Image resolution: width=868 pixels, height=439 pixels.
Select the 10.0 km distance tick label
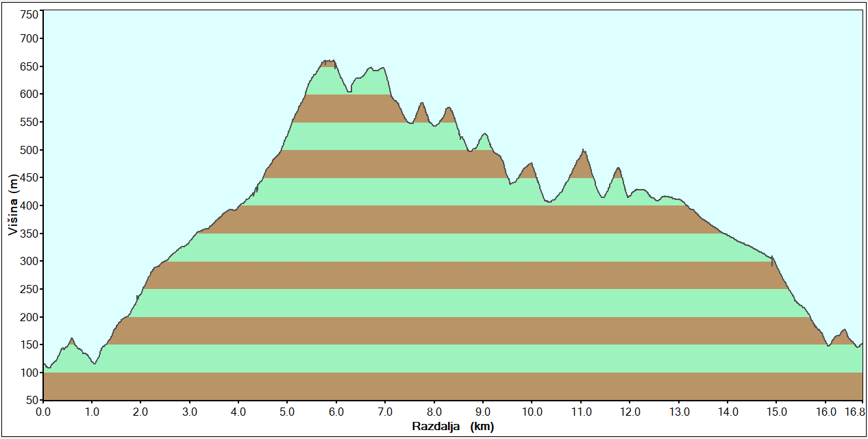(x=532, y=412)
